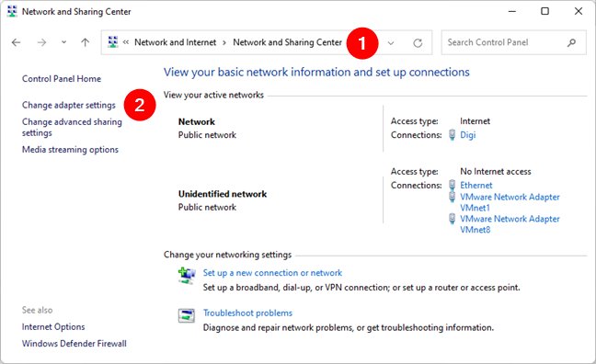Expand the address bar history dropdown

tap(390, 43)
